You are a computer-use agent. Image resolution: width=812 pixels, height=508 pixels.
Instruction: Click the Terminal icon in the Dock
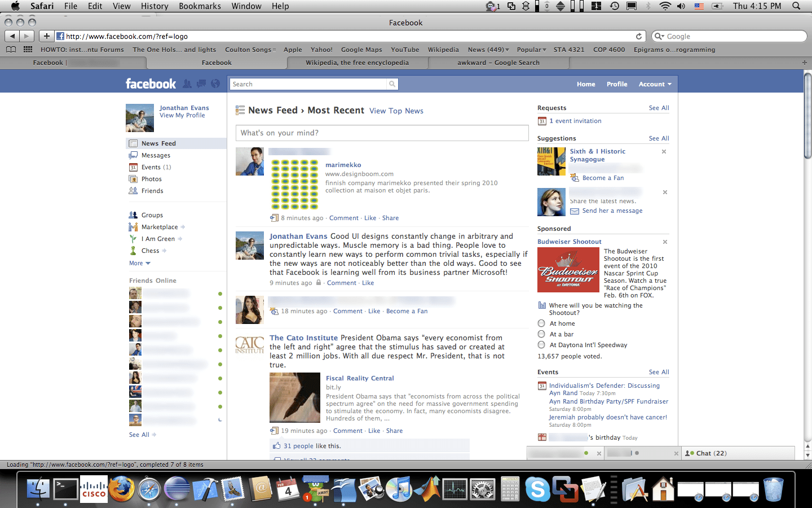[65, 488]
